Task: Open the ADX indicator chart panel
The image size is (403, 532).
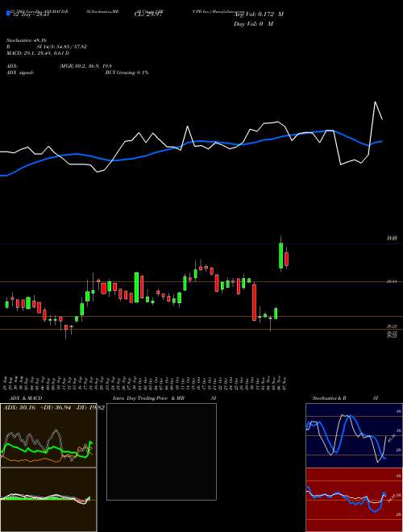Action: click(48, 435)
